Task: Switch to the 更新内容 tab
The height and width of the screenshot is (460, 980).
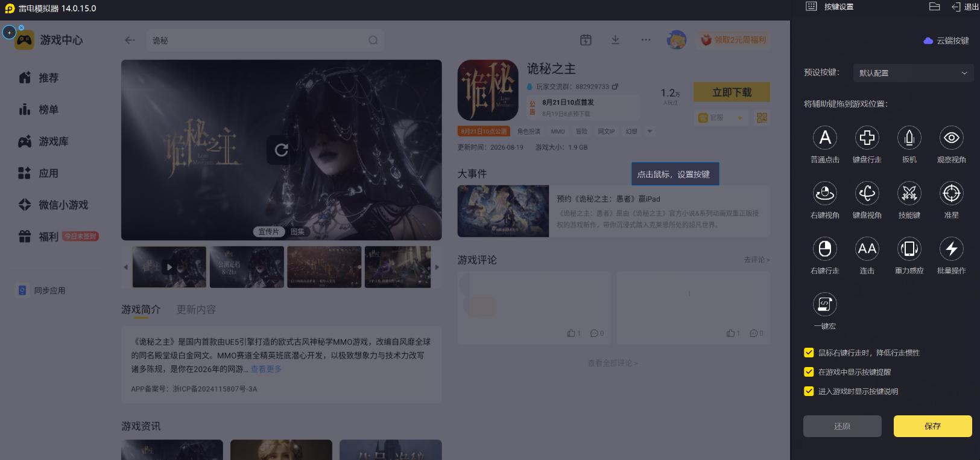Action: click(x=196, y=309)
